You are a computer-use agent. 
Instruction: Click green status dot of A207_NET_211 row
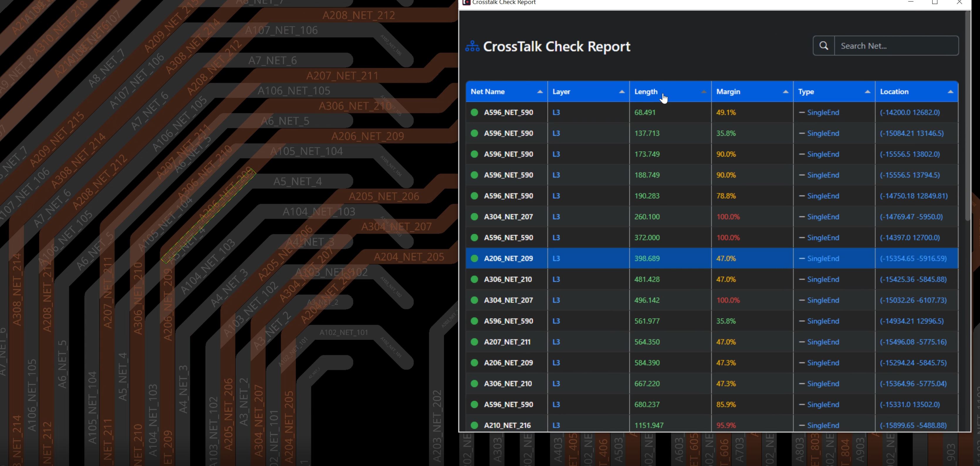coord(474,342)
